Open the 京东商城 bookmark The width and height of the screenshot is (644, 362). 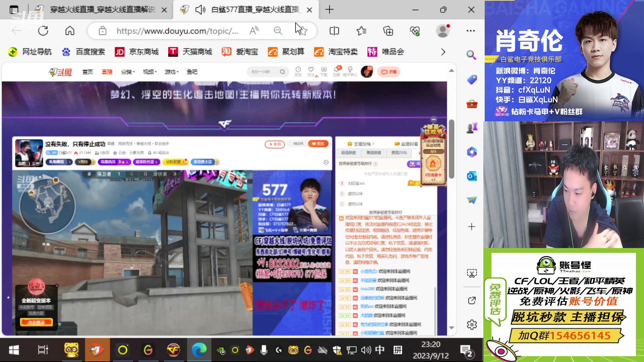(137, 52)
